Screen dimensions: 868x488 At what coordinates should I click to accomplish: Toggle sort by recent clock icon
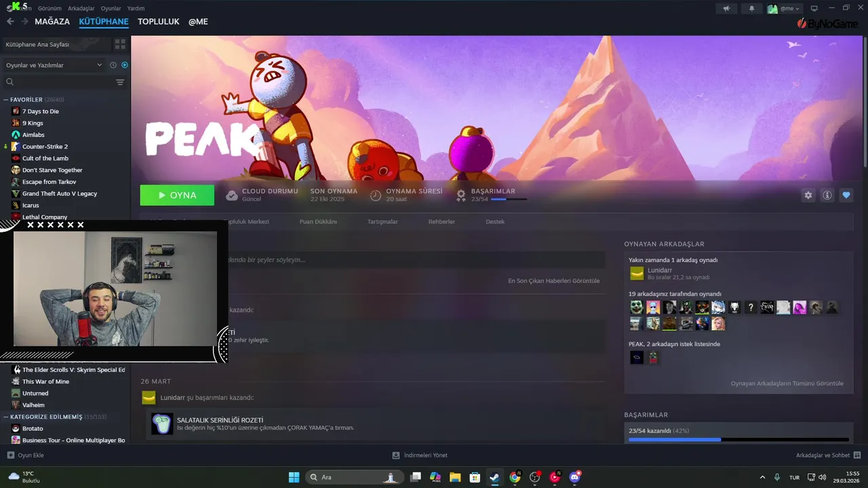click(x=113, y=65)
